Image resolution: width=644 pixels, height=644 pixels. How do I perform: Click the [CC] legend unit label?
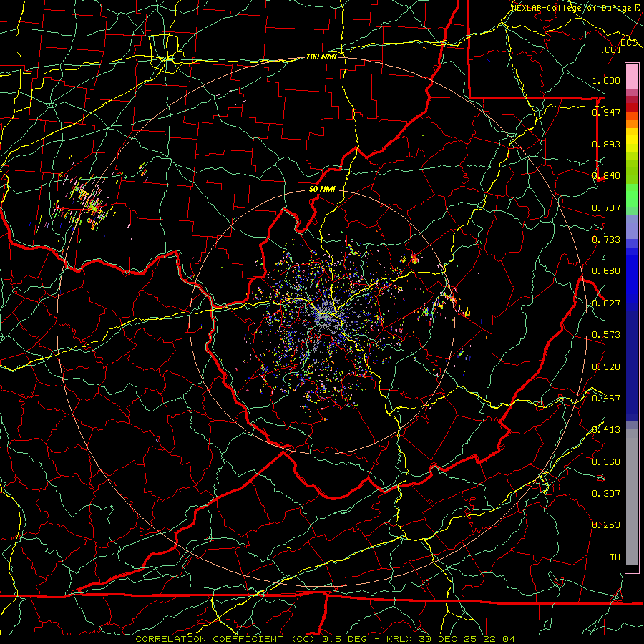(610, 49)
